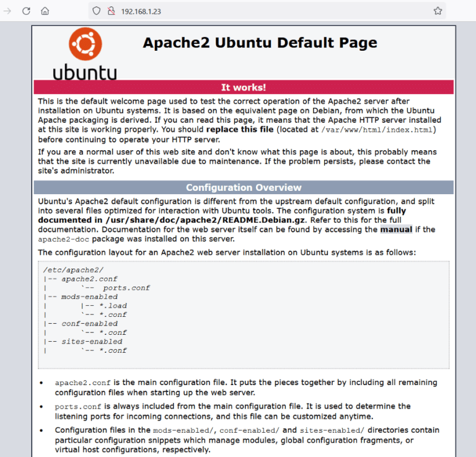Reload the current page
This screenshot has width=476, height=457.
26,11
